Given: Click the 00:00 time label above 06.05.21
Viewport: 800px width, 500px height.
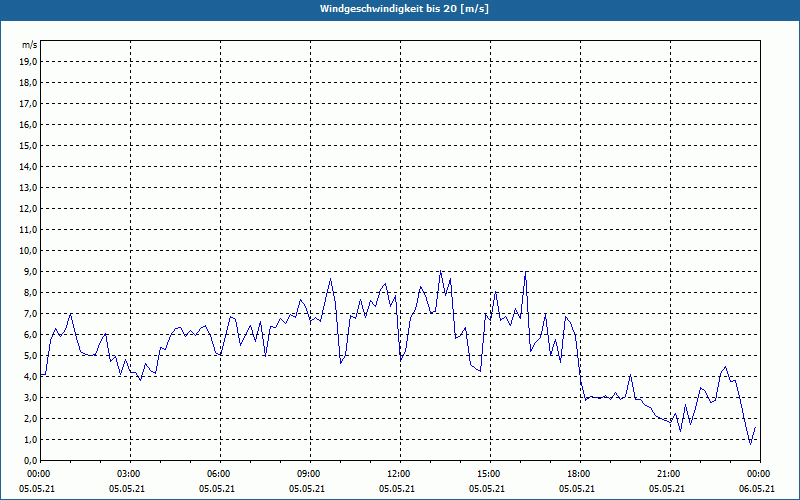Looking at the screenshot, I should (x=759, y=474).
